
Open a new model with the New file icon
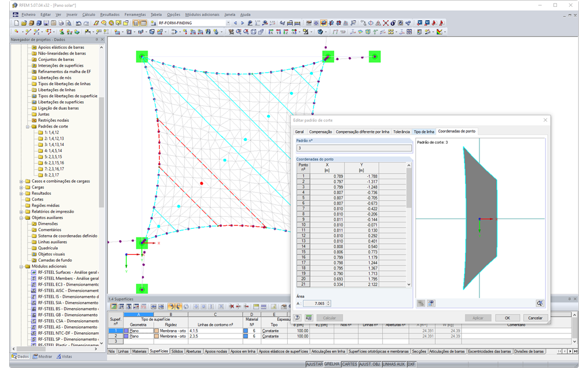point(17,24)
